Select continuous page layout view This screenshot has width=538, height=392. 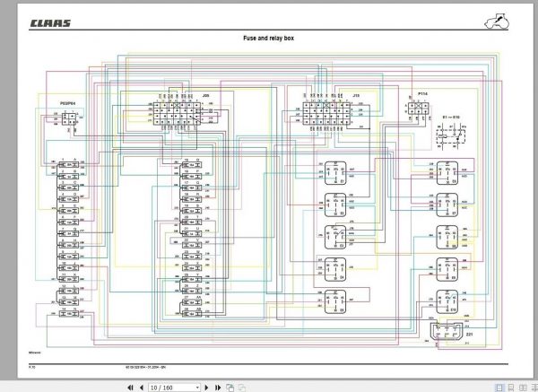pyautogui.click(x=511, y=388)
